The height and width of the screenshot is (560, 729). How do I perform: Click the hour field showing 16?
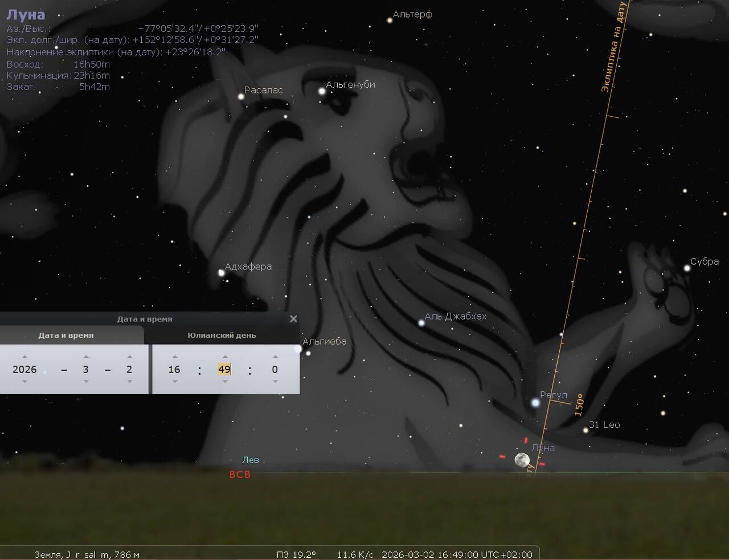click(174, 369)
